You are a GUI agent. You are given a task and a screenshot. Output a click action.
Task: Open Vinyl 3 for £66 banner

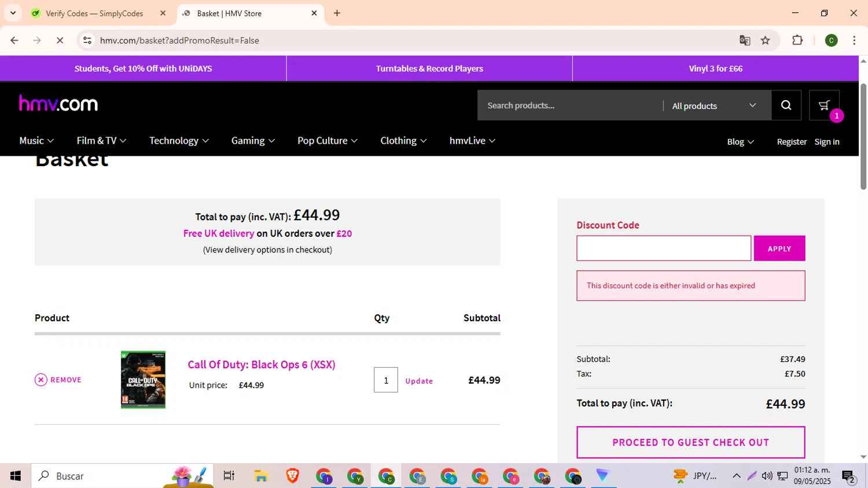click(716, 68)
